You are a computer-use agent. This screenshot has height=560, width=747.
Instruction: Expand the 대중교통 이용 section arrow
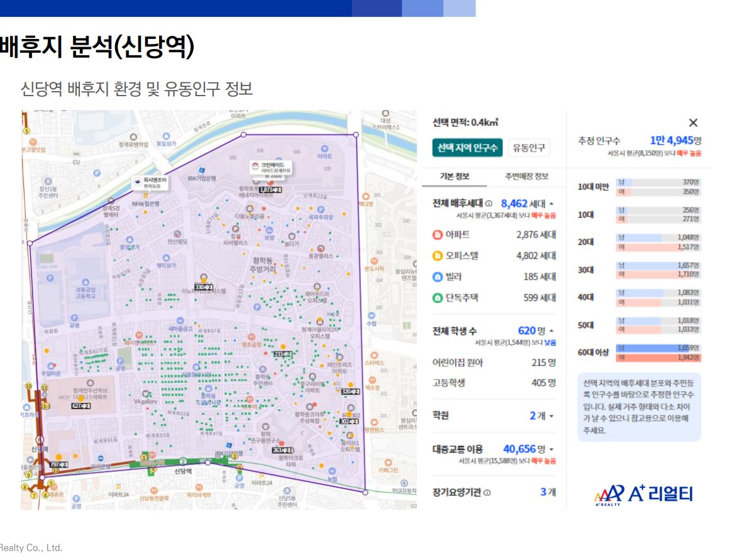(x=551, y=449)
